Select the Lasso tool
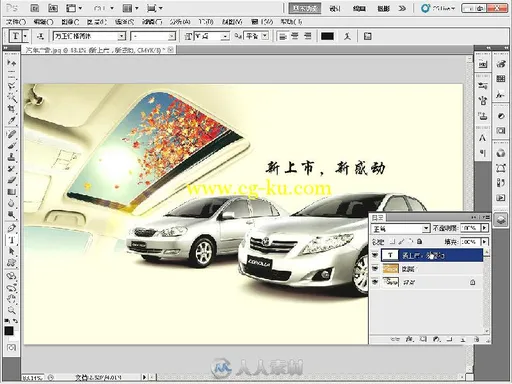Screen dimensions: 512x384 click(x=12, y=86)
